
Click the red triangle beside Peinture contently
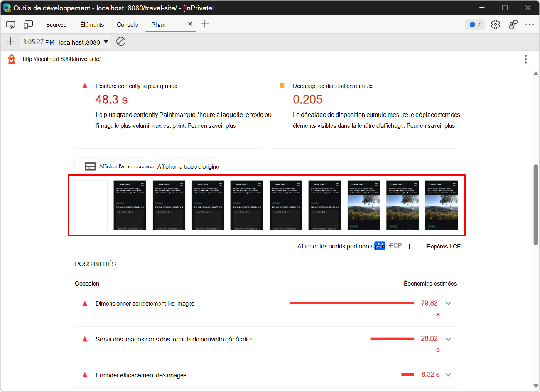(85, 86)
